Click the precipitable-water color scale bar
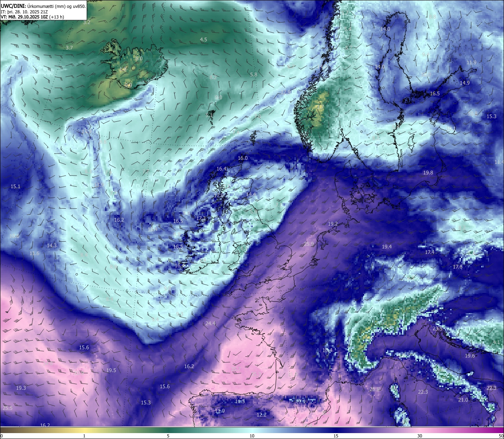 point(252,430)
